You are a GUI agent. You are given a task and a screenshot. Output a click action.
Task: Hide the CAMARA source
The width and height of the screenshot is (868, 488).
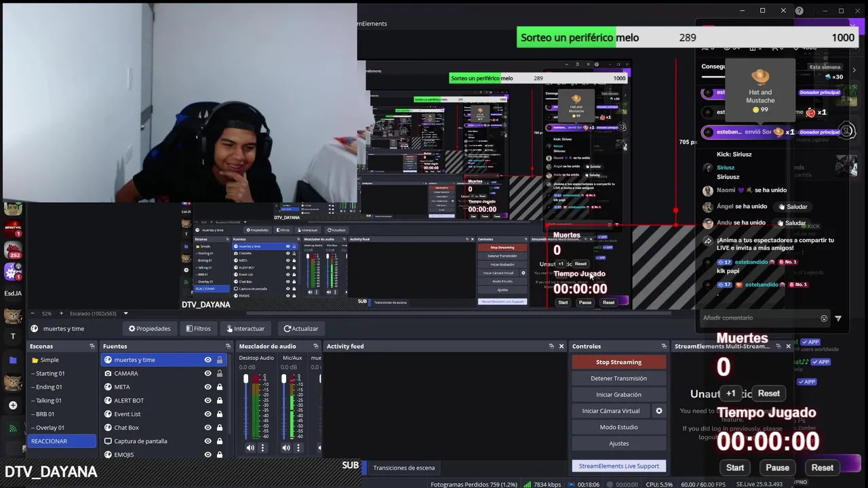[208, 373]
